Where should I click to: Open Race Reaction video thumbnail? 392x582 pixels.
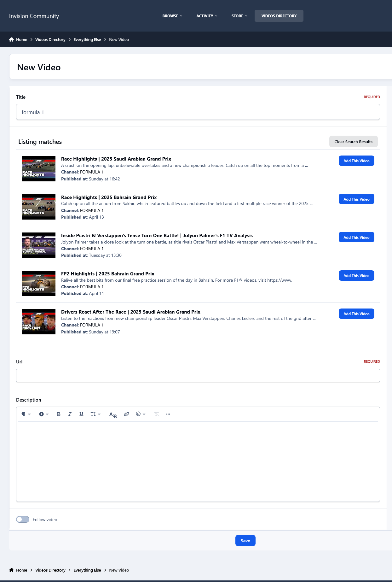38,322
